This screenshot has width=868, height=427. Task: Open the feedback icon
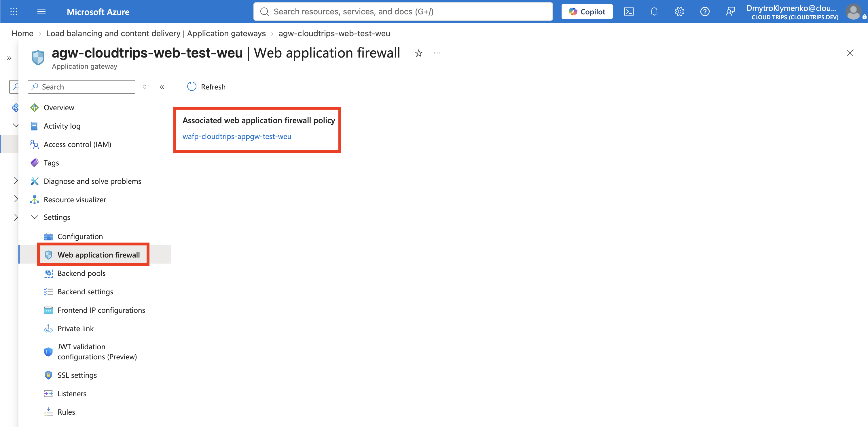point(730,12)
